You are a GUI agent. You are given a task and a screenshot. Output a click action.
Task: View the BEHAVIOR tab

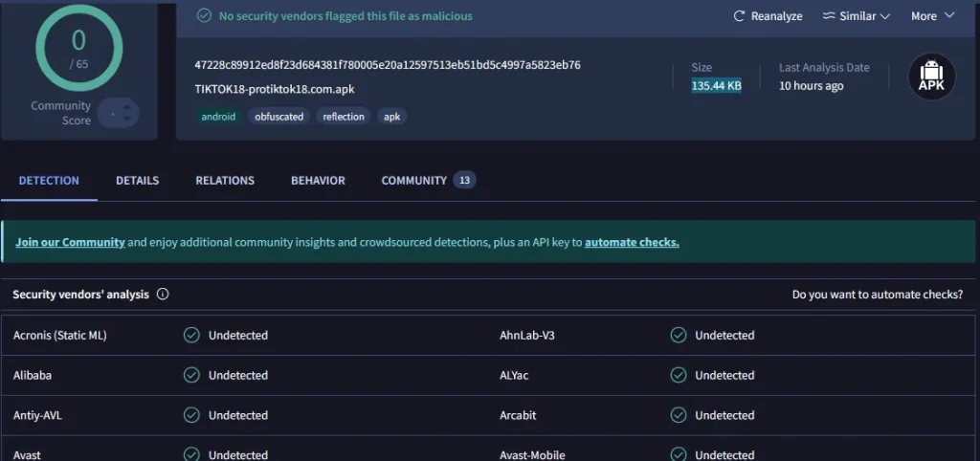318,181
